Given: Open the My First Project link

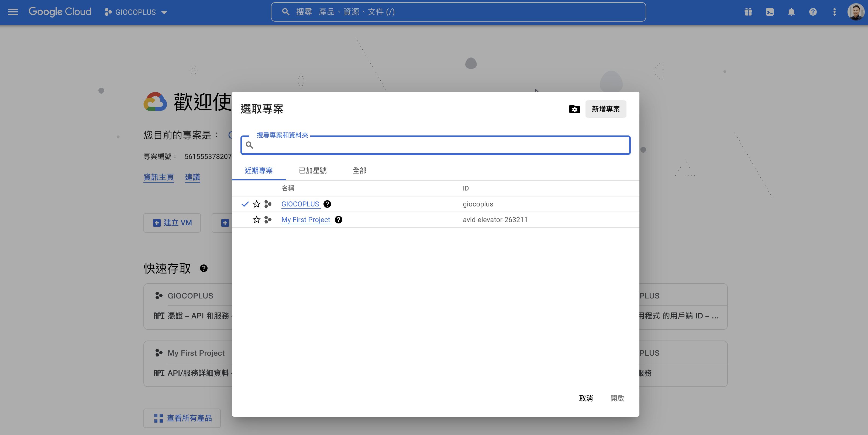Looking at the screenshot, I should click(306, 219).
